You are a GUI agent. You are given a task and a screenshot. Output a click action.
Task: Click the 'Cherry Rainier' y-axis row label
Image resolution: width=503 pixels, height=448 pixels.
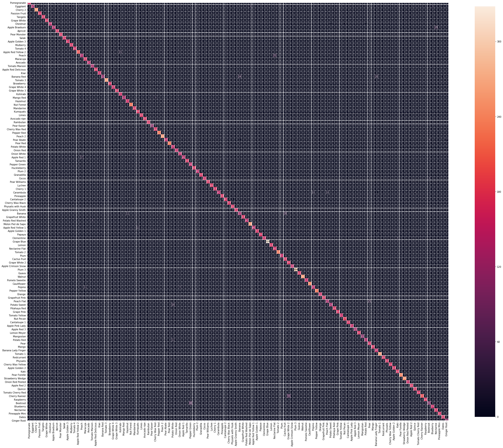[x=17, y=396]
